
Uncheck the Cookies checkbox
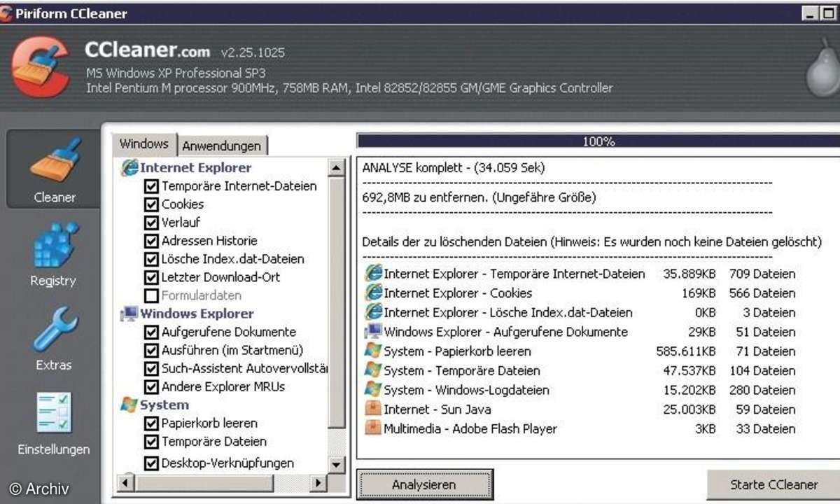click(x=150, y=204)
